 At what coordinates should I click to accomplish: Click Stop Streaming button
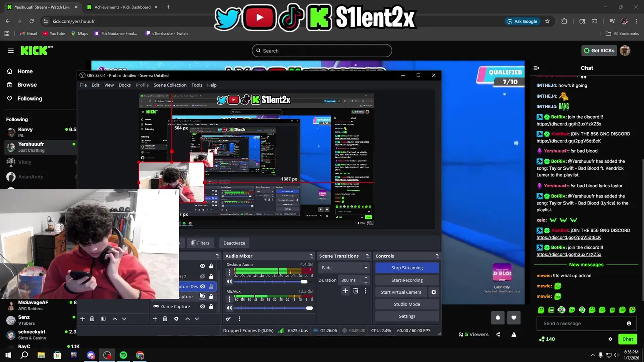(x=407, y=268)
